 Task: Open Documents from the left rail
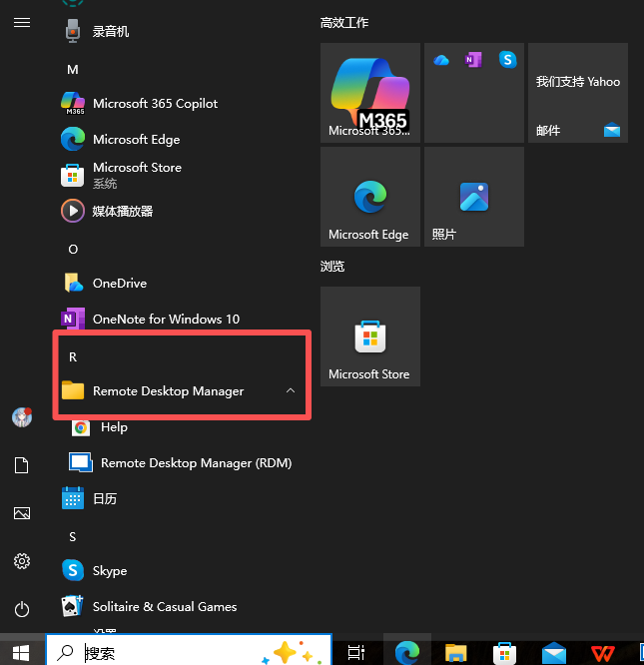[22, 465]
